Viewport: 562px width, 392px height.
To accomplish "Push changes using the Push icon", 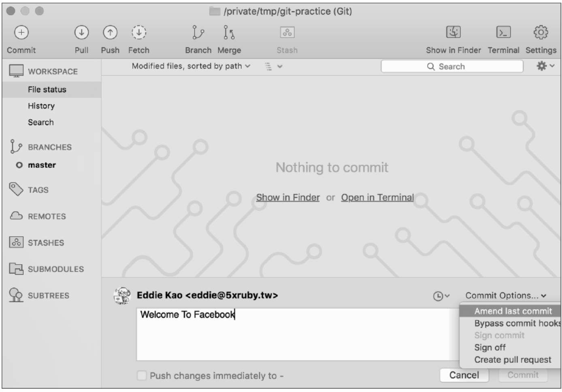I will [110, 32].
